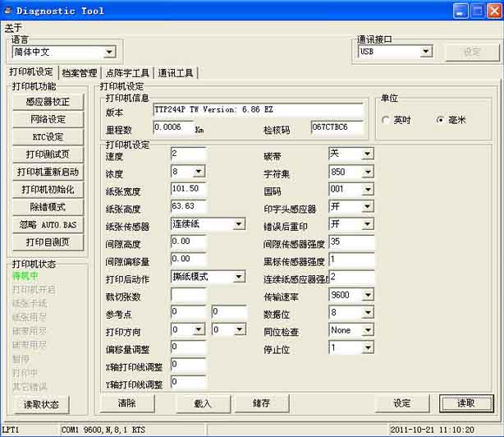Screen dimensions: 504x437
Task: Click the Diagnostic Tool title bar icon
Action: point(8,11)
